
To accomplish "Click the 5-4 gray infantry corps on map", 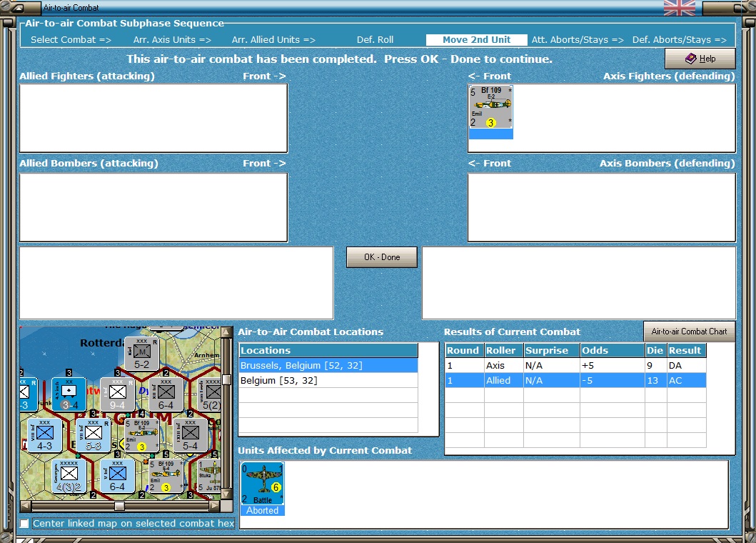I will (190, 435).
